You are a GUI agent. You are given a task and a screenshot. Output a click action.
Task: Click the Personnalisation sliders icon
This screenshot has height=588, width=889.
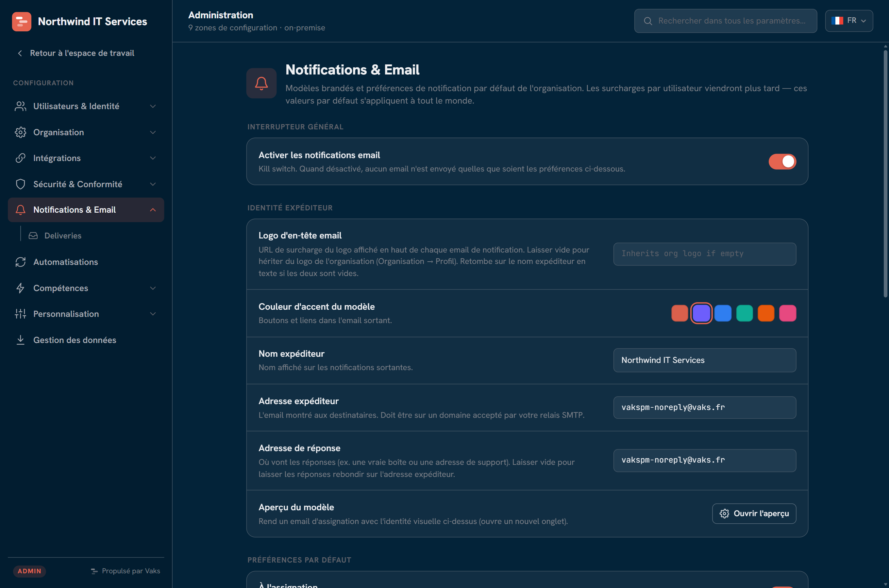pyautogui.click(x=20, y=314)
